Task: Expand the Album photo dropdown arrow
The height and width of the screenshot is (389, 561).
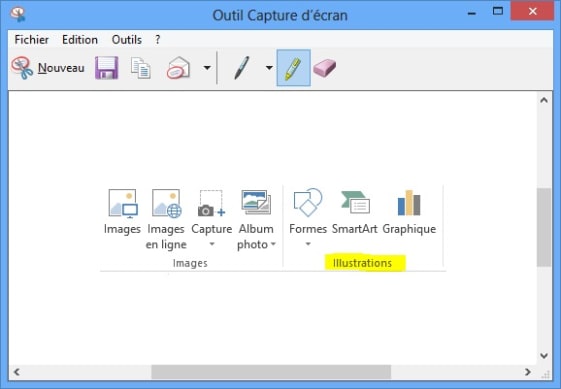Action: click(x=273, y=244)
